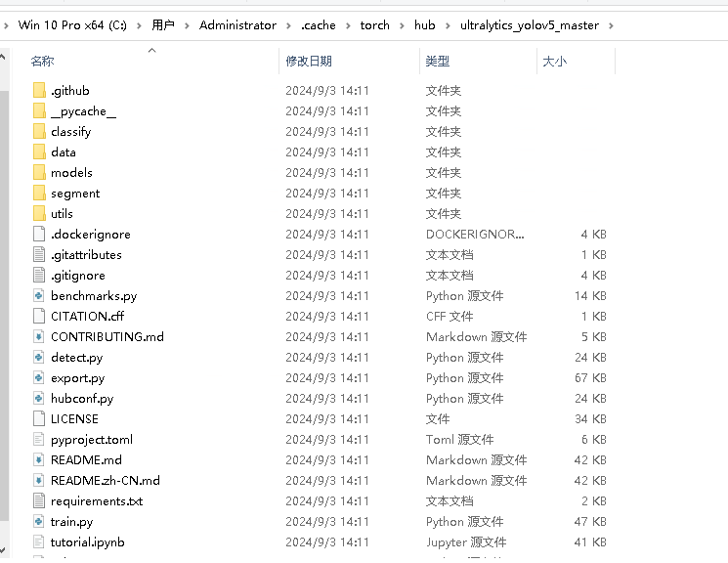Image resolution: width=728 pixels, height=563 pixels.
Task: Select file name tutorial.ipynb
Action: pyautogui.click(x=88, y=542)
